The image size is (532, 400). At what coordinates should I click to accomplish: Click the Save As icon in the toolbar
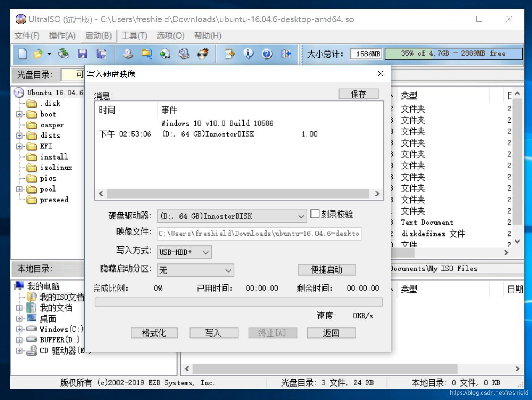[x=101, y=54]
